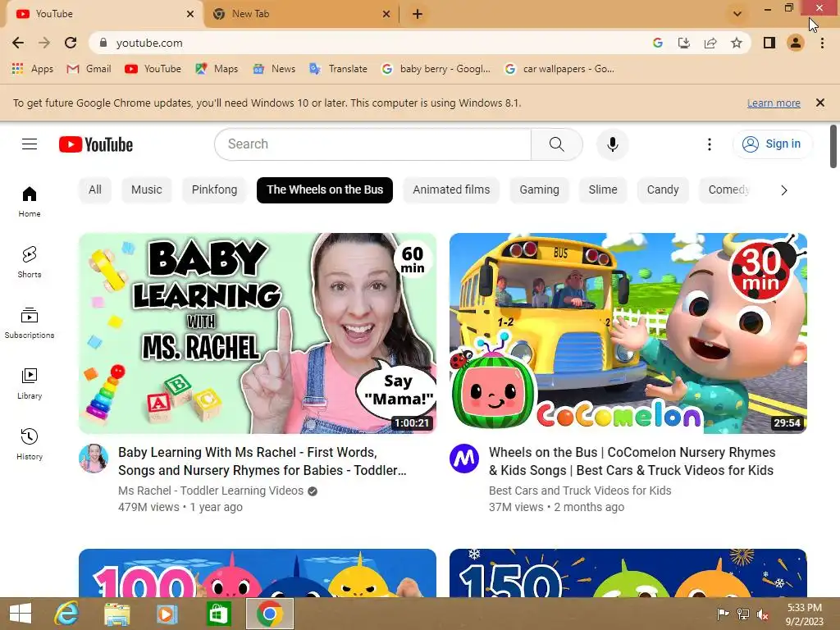Screen dimensions: 840x630
Task: Click the YouTube logo
Action: click(96, 144)
